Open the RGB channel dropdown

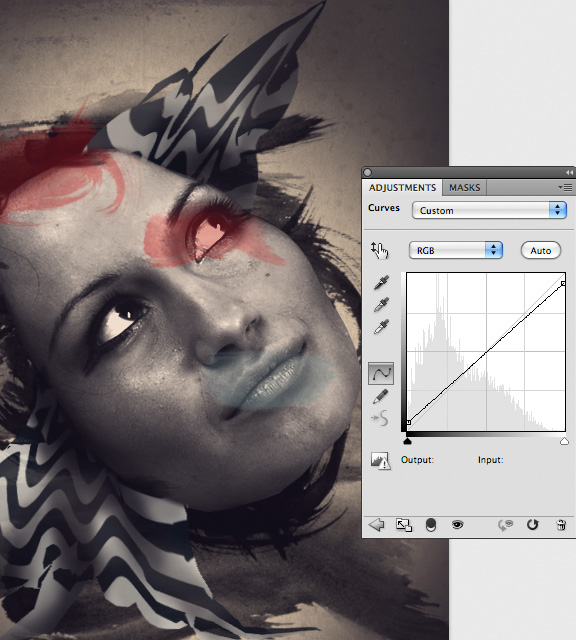(x=456, y=250)
